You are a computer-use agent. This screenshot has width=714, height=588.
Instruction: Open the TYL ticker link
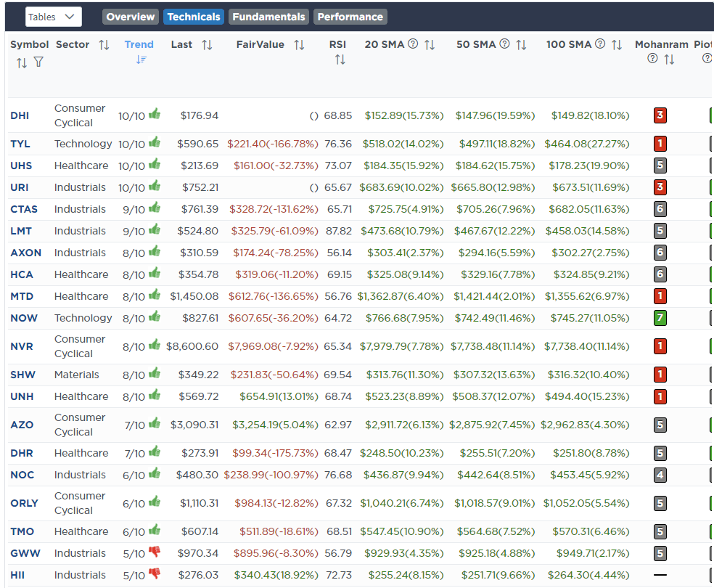click(20, 144)
